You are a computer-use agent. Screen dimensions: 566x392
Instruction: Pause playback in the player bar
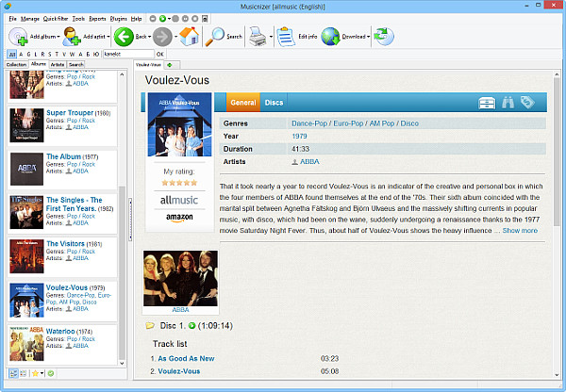pos(185,19)
